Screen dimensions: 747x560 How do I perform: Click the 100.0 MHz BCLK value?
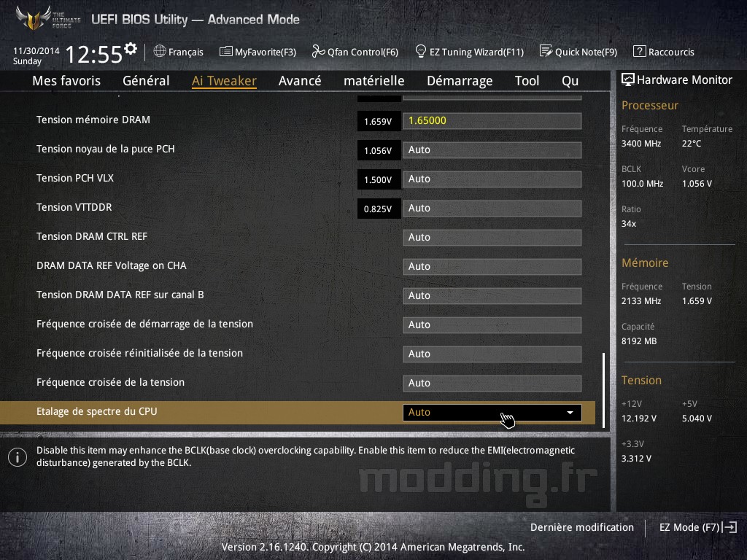[642, 183]
